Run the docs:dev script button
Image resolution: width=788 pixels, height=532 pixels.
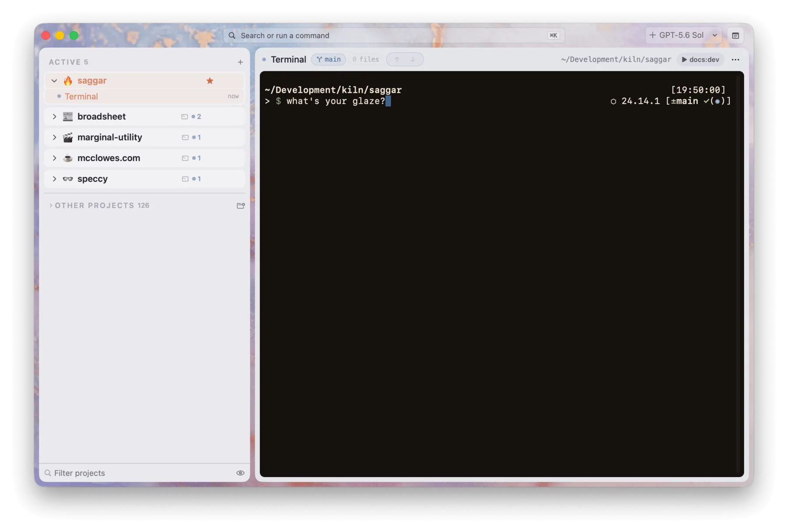pyautogui.click(x=700, y=60)
